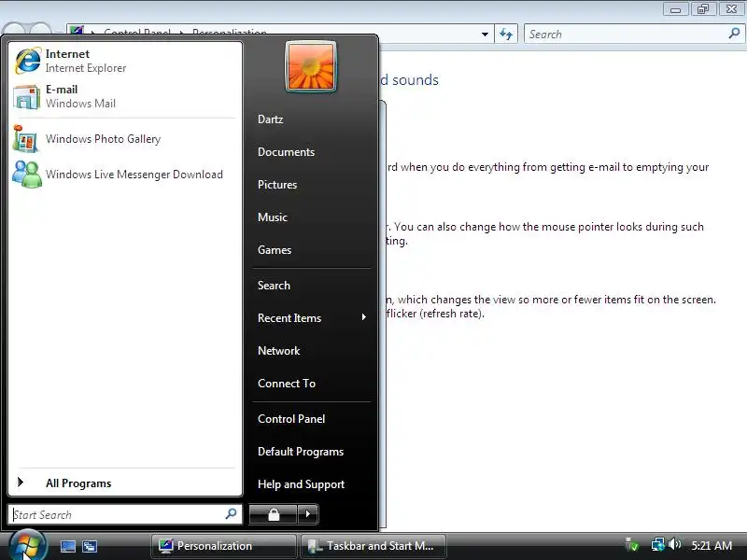This screenshot has height=560, width=747.
Task: Click the 5:21 AM clock
Action: [x=712, y=546]
